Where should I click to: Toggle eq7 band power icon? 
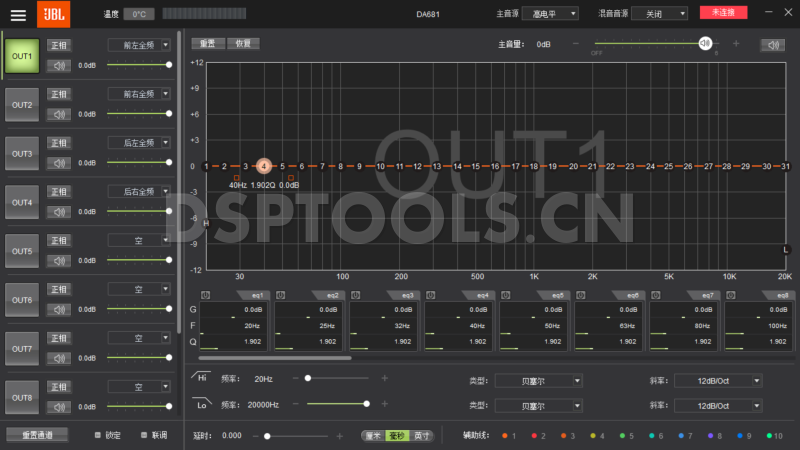656,295
